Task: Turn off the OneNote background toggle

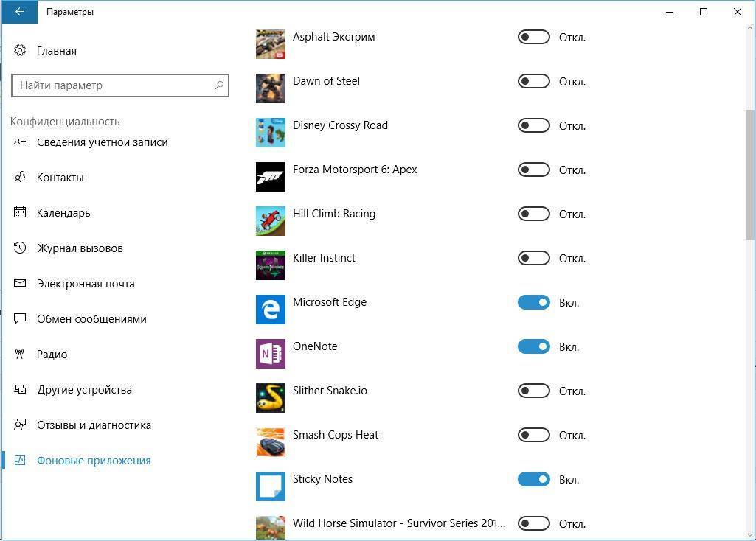Action: click(533, 346)
